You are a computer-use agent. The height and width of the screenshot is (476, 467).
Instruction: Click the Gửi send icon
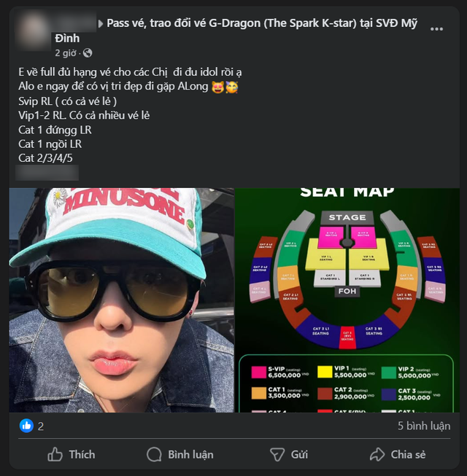pos(277,455)
